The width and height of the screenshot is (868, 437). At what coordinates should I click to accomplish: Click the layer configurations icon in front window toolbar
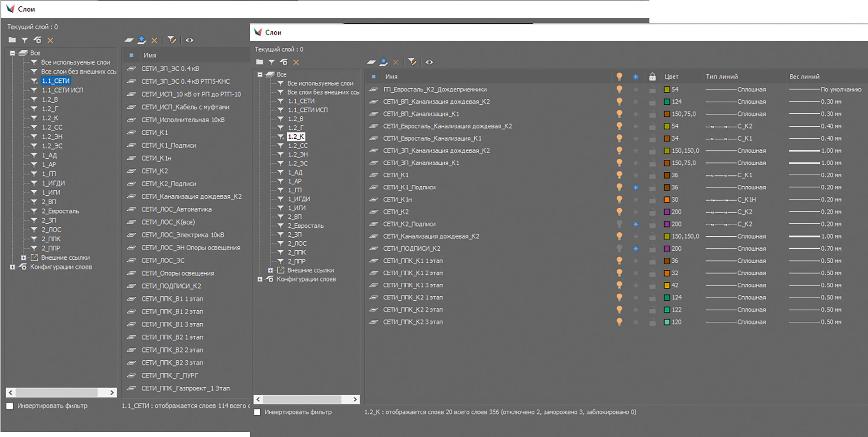284,62
